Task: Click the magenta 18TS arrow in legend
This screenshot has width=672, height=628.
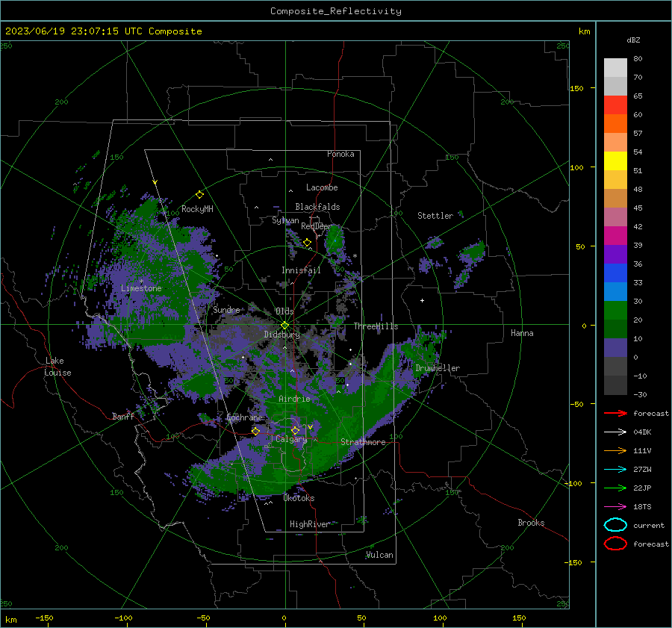Action: point(615,507)
